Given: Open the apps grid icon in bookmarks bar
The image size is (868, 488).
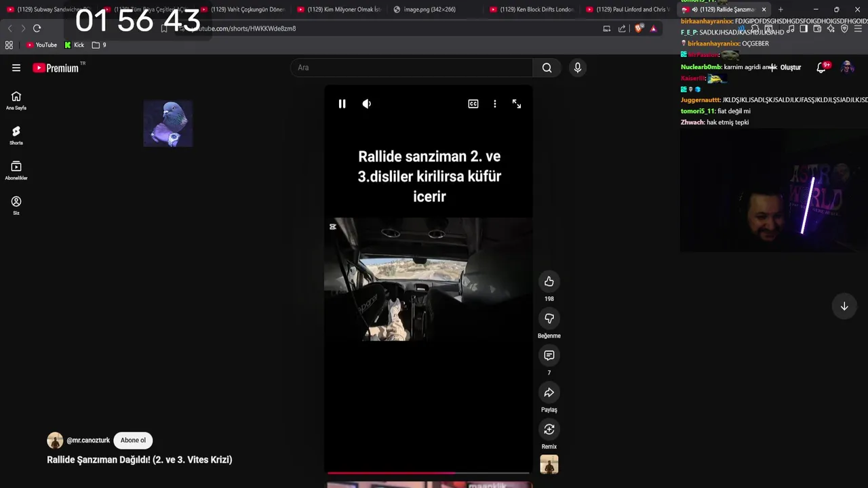Looking at the screenshot, I should click(9, 45).
